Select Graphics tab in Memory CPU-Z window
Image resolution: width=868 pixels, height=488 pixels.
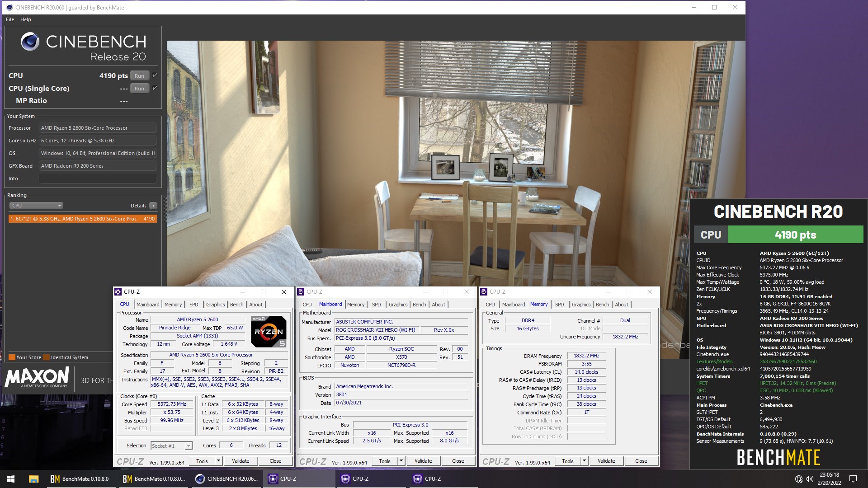coord(581,305)
